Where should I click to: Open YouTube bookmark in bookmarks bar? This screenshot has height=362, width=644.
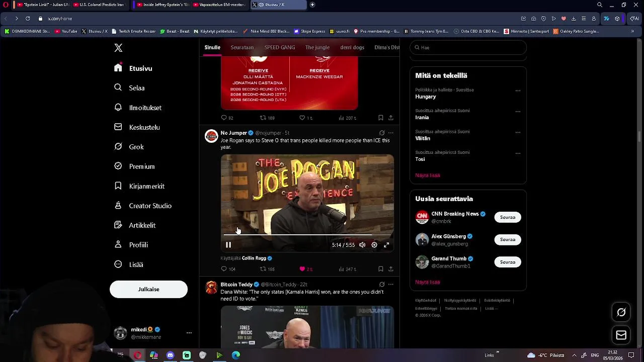[66, 31]
